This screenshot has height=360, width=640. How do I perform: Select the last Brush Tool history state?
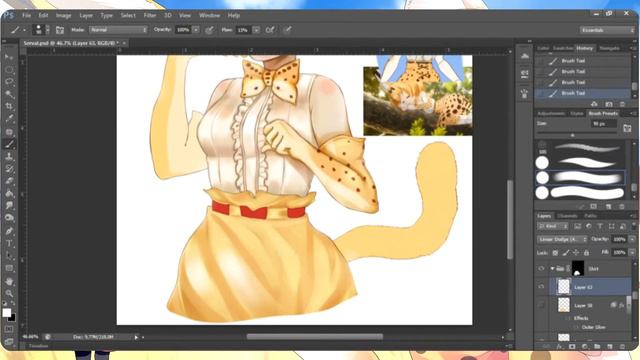pos(583,93)
